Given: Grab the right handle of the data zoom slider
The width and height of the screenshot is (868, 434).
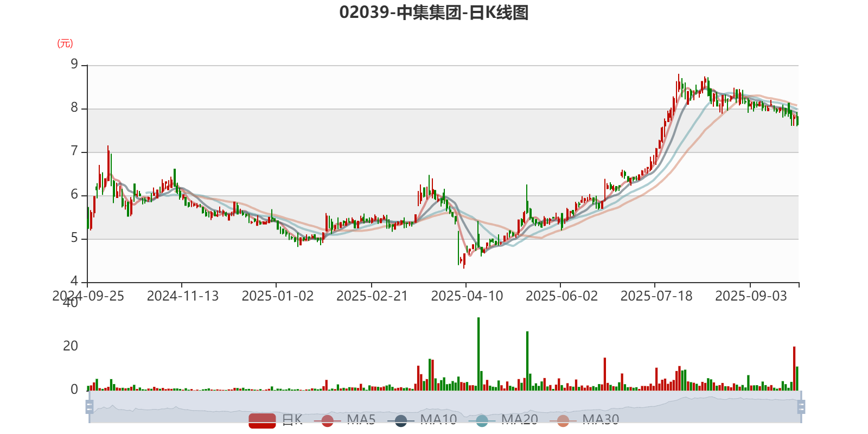Looking at the screenshot, I should tap(801, 406).
